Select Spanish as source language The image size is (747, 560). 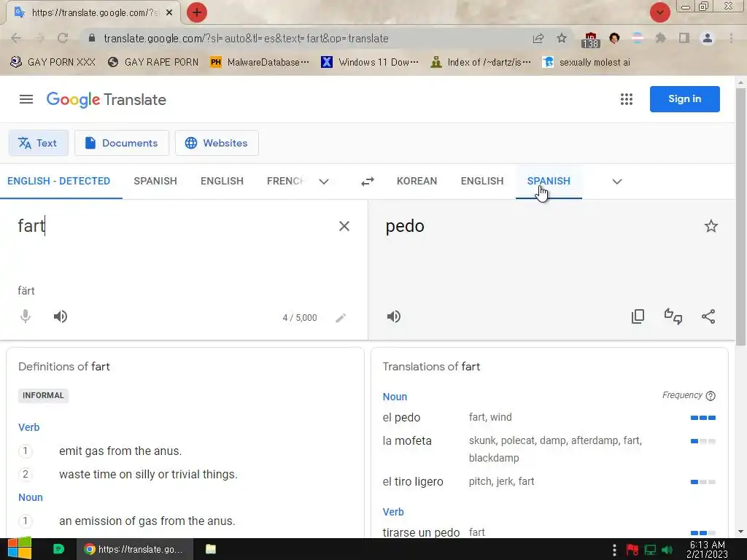(x=155, y=181)
